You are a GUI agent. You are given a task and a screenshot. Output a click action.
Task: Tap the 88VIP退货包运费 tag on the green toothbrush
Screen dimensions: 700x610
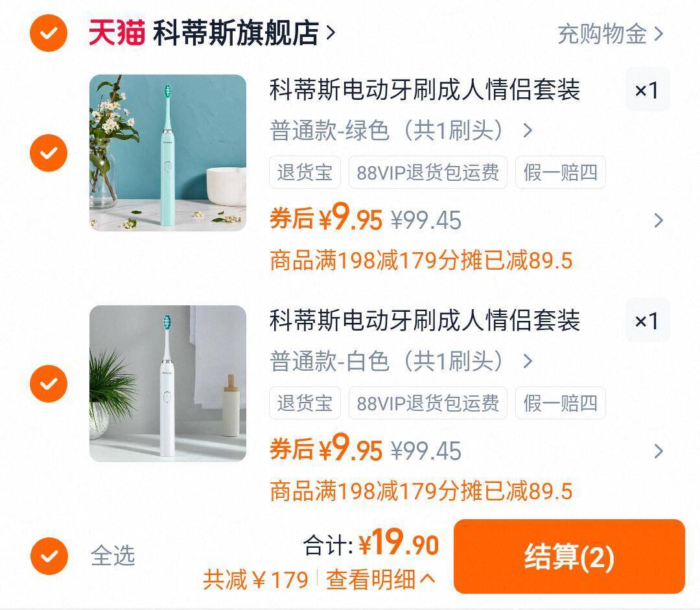click(428, 172)
